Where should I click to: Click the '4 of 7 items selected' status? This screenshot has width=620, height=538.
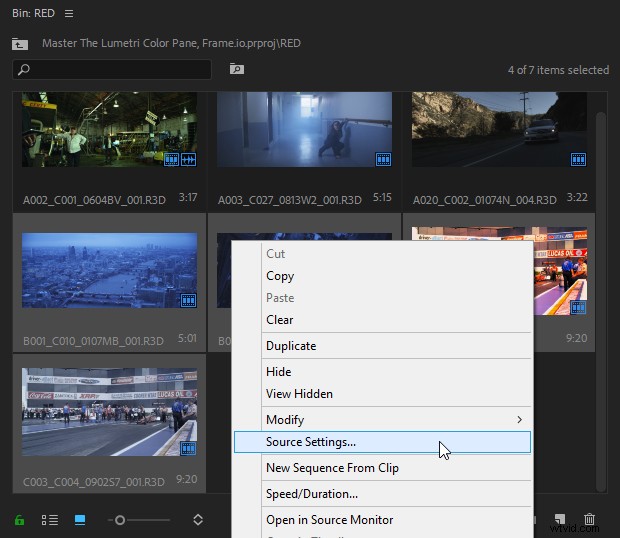[558, 70]
